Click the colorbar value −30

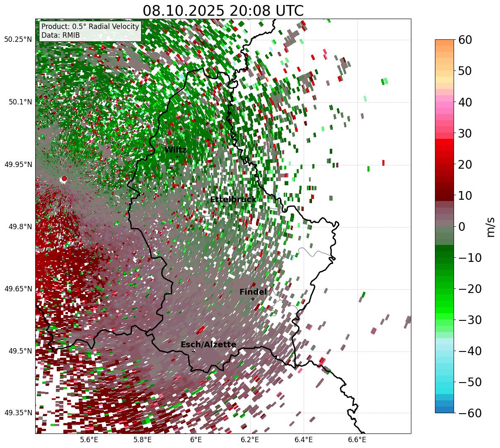pyautogui.click(x=470, y=320)
